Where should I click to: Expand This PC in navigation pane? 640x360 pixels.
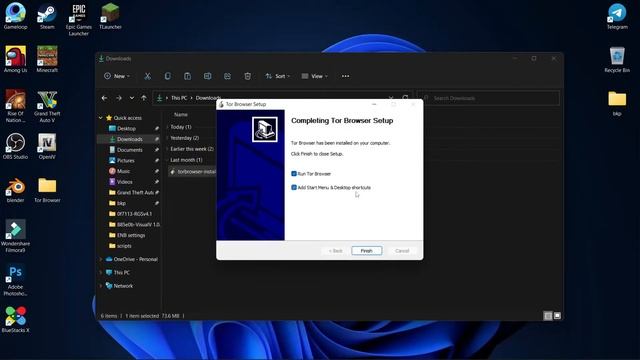(101, 272)
